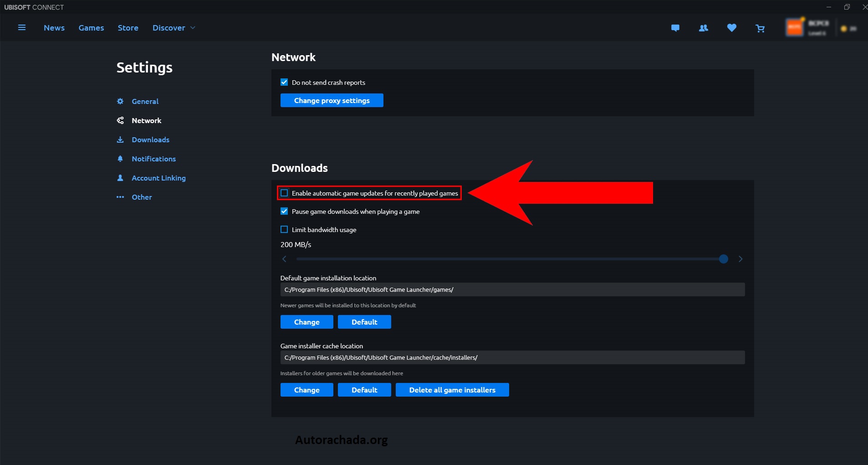
Task: Click the Notifications bell icon
Action: point(120,159)
